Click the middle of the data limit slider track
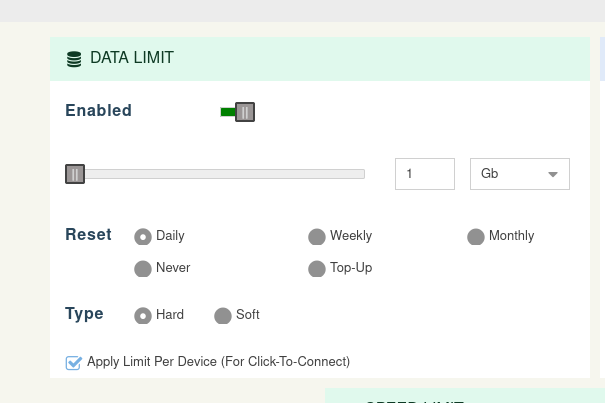The width and height of the screenshot is (605, 403). pyautogui.click(x=215, y=174)
